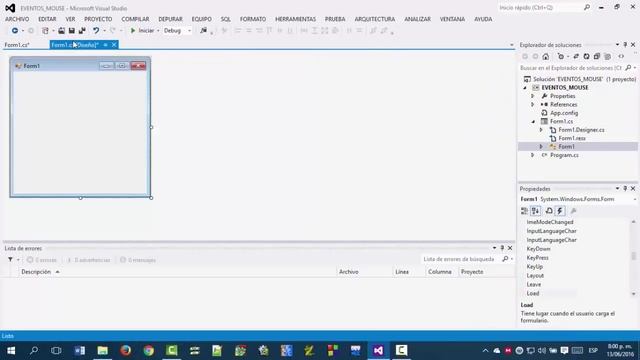Click the Open File toolbar icon

pos(61,31)
